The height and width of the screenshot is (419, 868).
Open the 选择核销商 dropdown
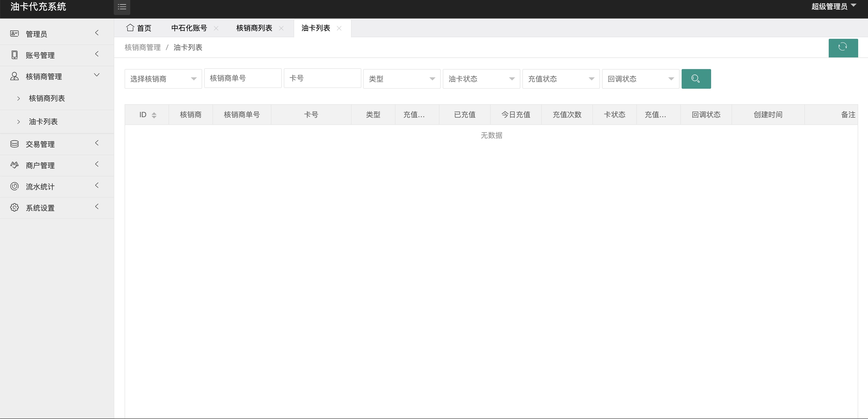point(163,79)
